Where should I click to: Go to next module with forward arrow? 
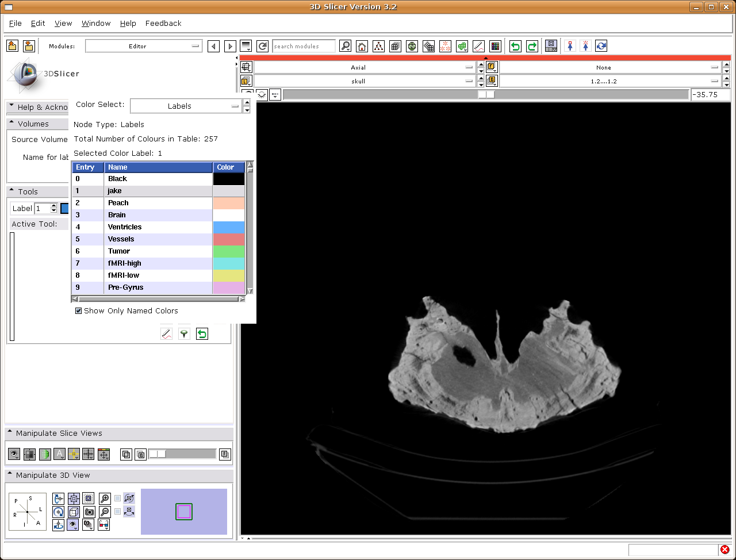(230, 46)
